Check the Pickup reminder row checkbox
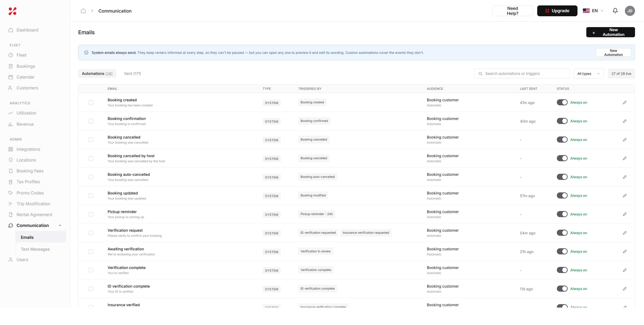Viewport: 644px width, 325px height. [x=91, y=214]
